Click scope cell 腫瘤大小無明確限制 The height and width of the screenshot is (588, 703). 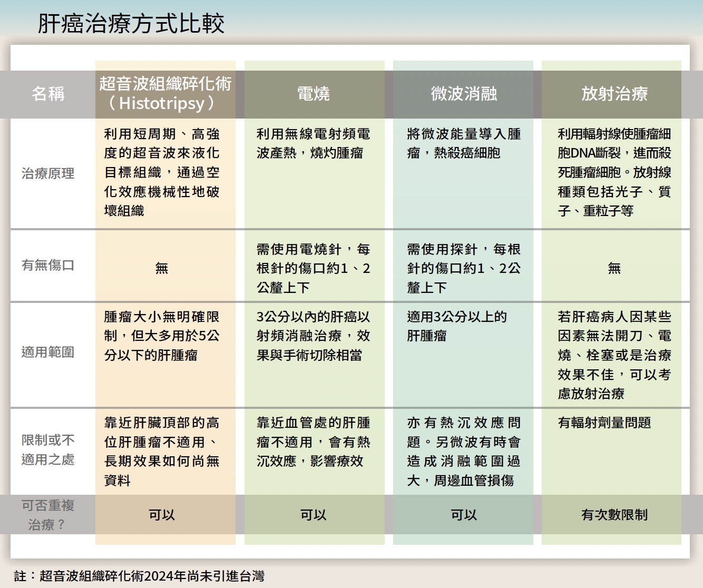pos(162,336)
